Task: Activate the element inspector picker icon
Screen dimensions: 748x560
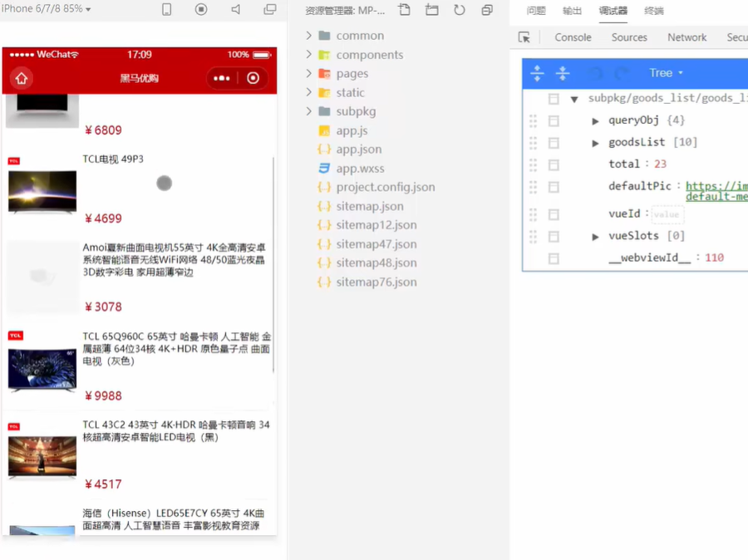Action: pos(524,37)
